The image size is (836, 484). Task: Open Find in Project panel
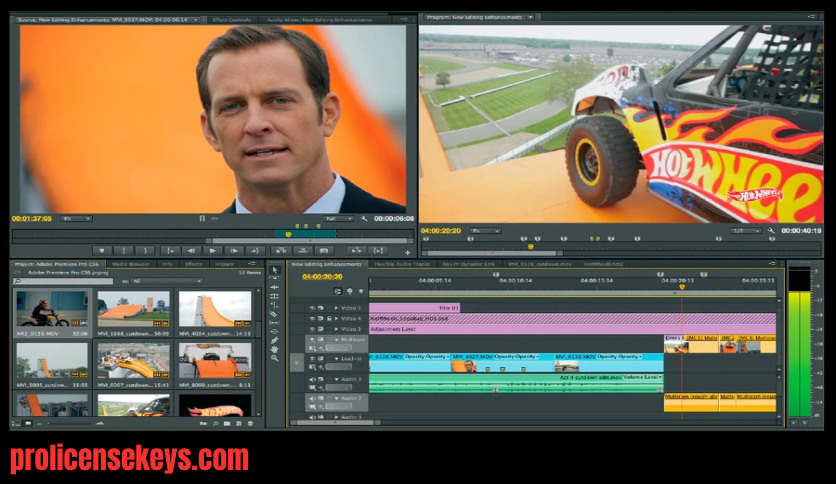(215, 423)
